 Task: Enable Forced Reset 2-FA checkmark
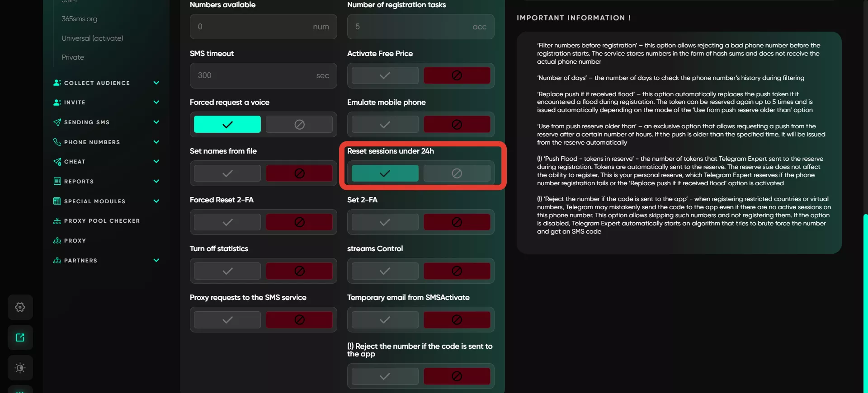227,222
